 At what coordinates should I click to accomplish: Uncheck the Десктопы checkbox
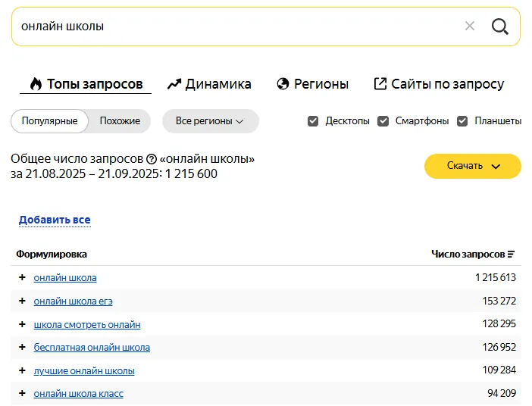[313, 121]
